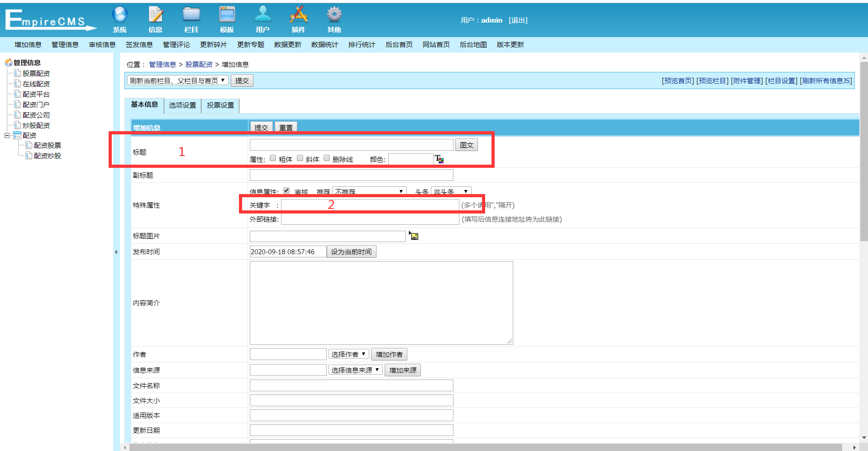Click 提交 next to refresh dropdown

pyautogui.click(x=242, y=81)
